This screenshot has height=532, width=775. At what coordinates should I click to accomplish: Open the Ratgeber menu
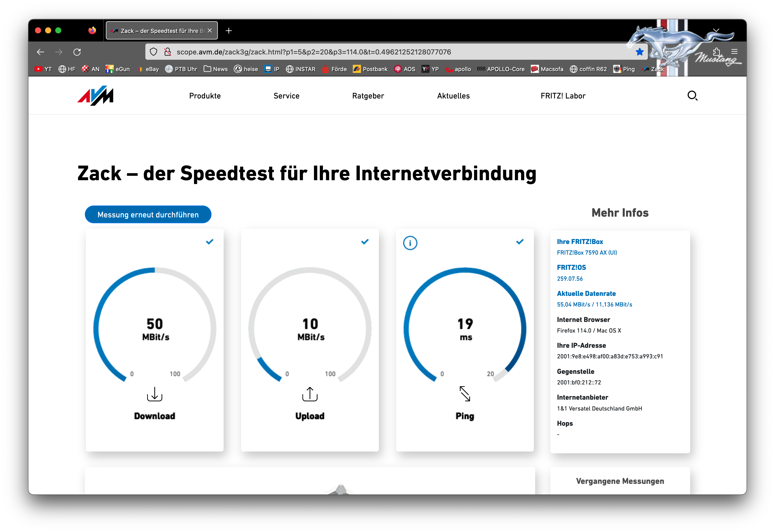point(368,96)
